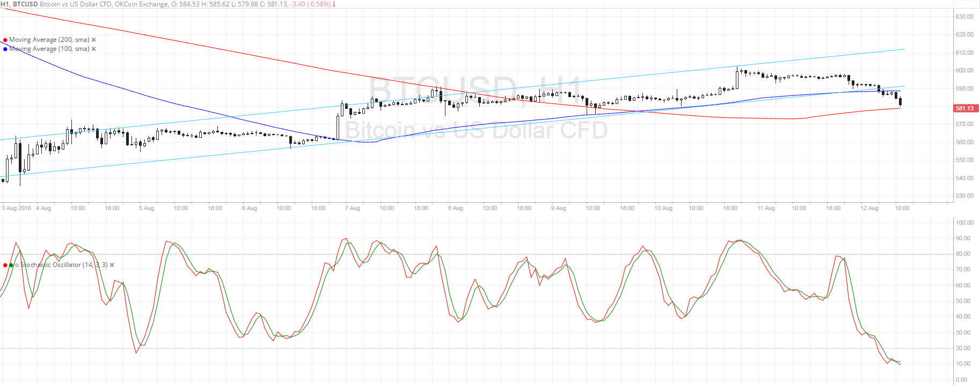Click the 80.00 level on oscillator axis
980x386 pixels.
click(964, 254)
